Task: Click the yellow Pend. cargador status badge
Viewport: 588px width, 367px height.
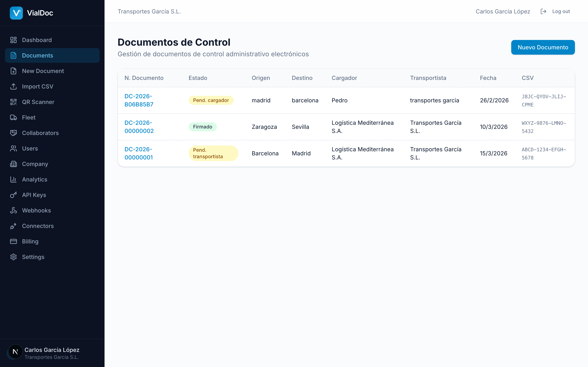Action: point(211,100)
